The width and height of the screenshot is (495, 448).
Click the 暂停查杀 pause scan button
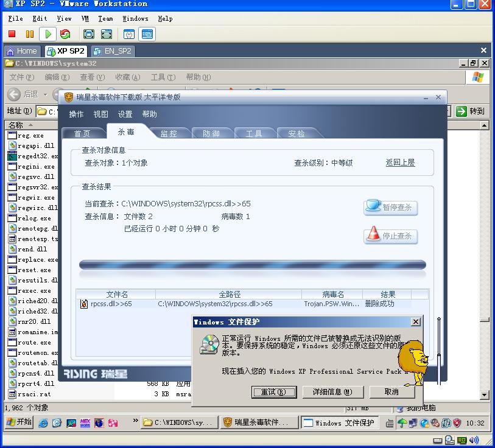click(x=390, y=208)
